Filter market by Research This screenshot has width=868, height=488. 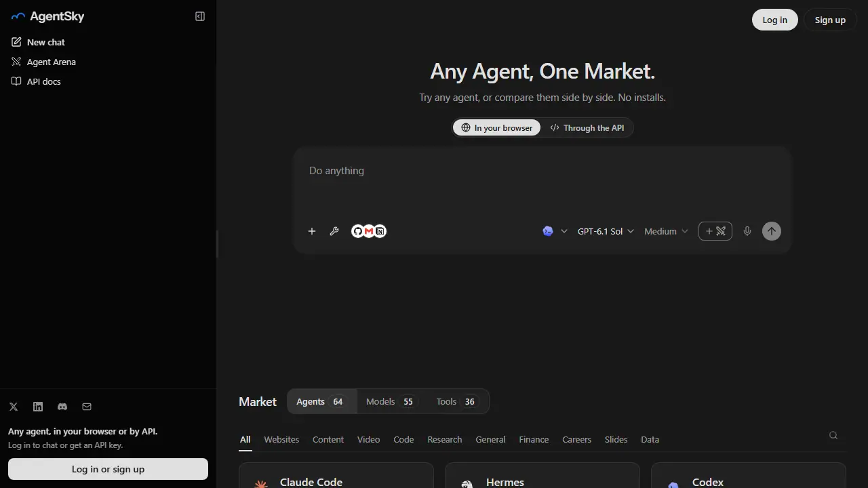445,439
